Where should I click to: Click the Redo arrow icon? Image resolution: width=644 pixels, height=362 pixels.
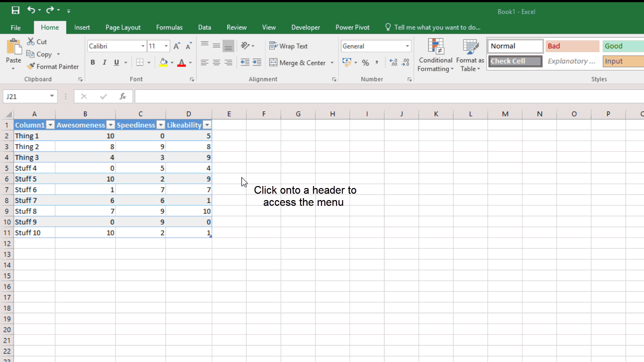click(50, 10)
